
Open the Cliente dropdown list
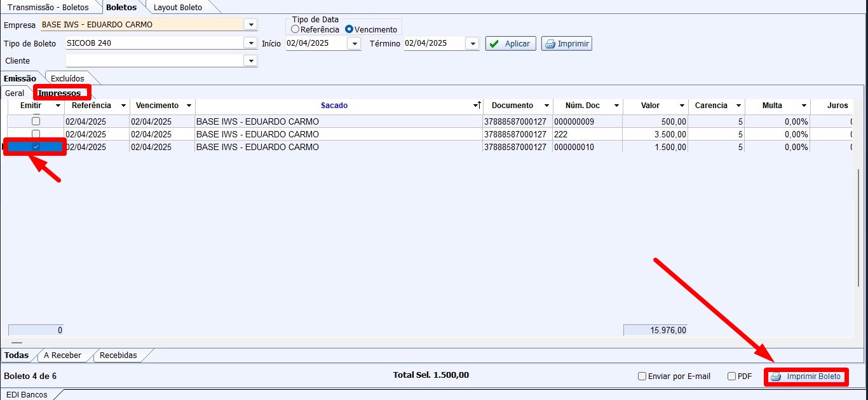point(251,60)
